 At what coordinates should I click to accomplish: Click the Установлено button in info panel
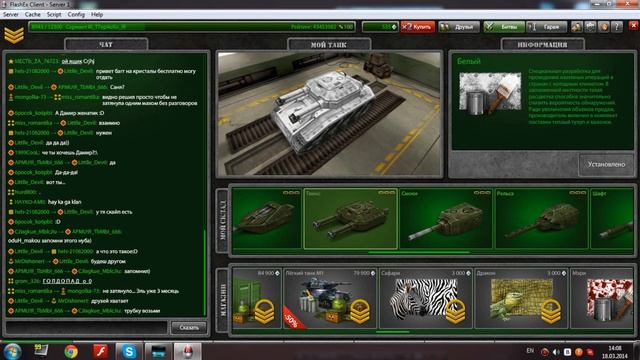point(606,164)
